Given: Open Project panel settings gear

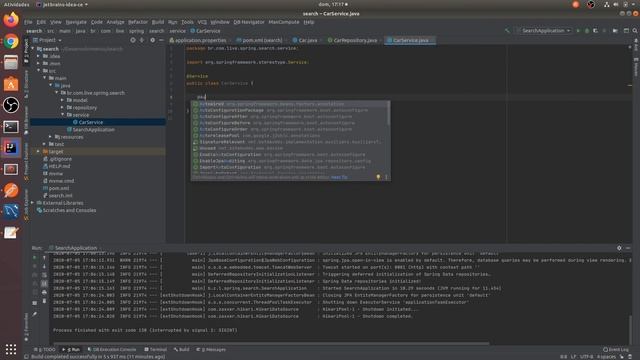Looking at the screenshot, I should pos(152,40).
